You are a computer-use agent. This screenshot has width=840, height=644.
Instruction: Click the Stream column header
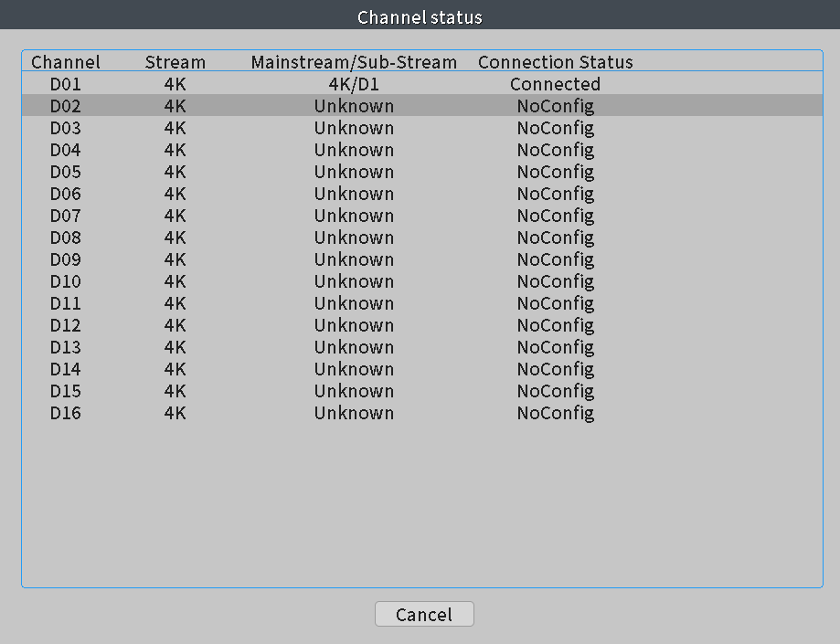point(175,62)
